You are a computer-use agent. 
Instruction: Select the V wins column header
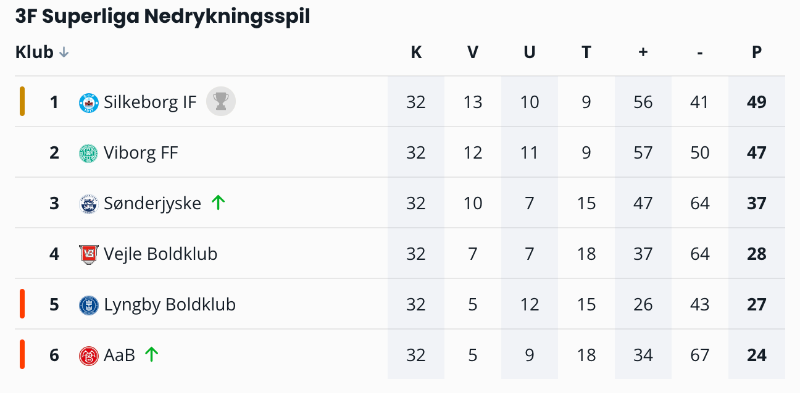(x=473, y=52)
